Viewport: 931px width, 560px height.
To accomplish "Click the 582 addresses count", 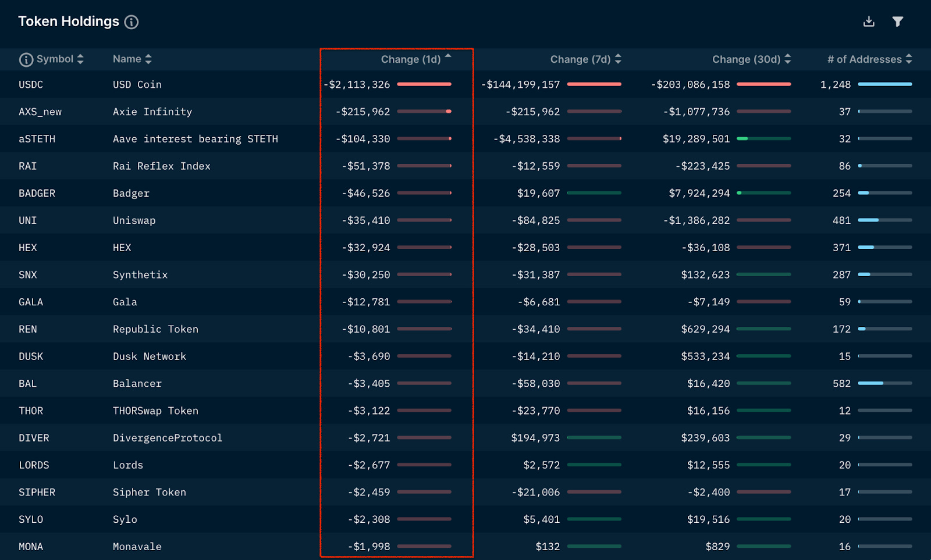I will (x=842, y=384).
